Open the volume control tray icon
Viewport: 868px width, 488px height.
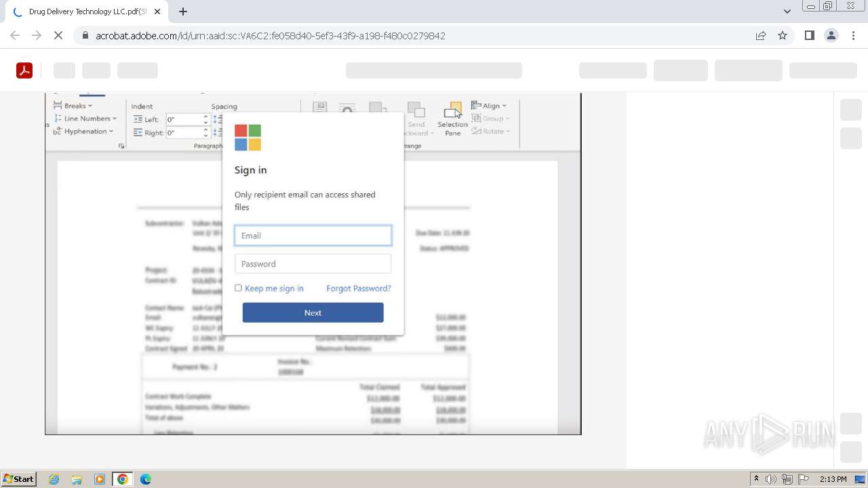[771, 479]
